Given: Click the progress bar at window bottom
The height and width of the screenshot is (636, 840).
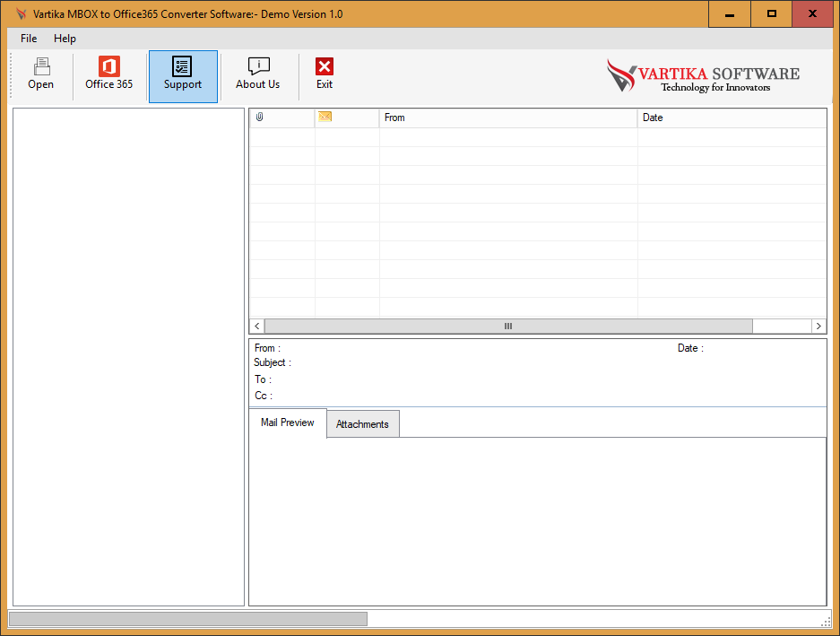Looking at the screenshot, I should coord(188,619).
